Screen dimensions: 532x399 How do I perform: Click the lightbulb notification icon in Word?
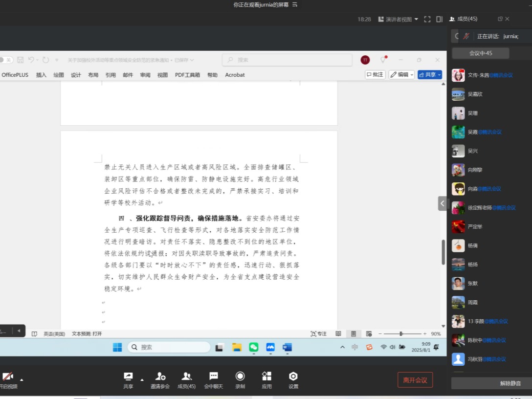point(383,60)
